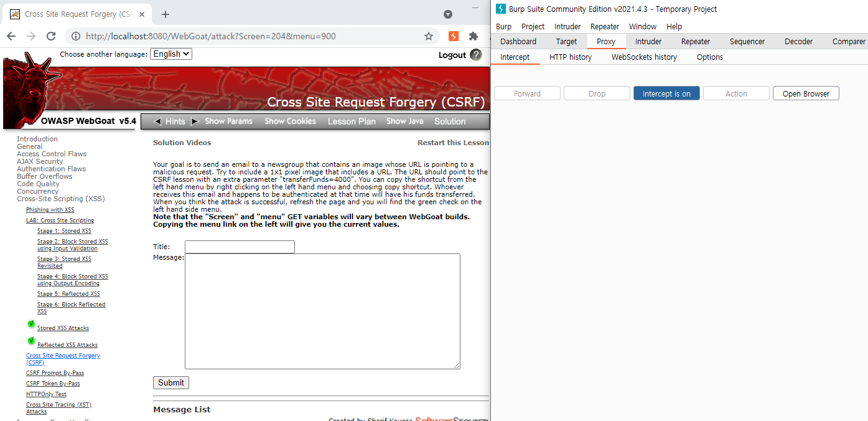The image size is (868, 421).
Task: Open the Project menu in Burp Suite
Action: tap(533, 26)
